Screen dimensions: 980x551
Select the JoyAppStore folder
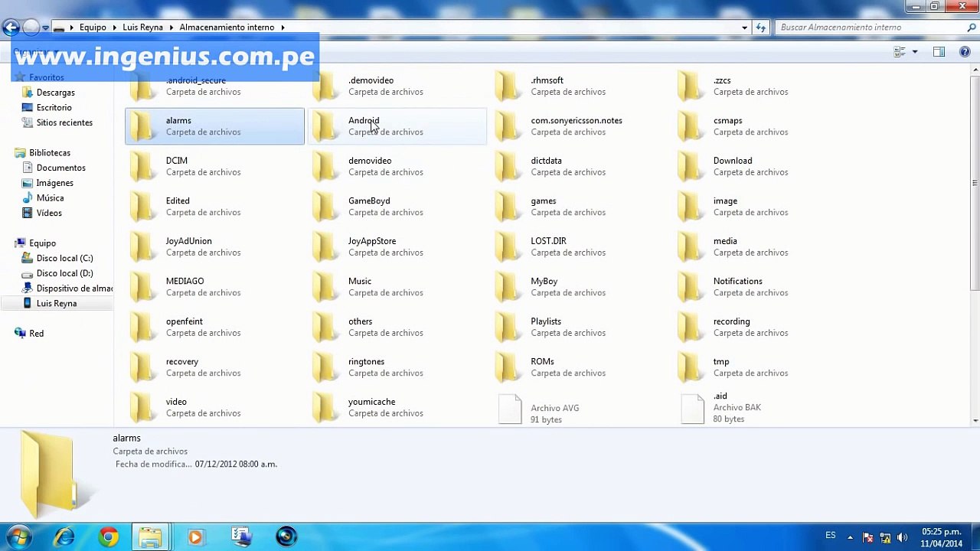tap(397, 246)
